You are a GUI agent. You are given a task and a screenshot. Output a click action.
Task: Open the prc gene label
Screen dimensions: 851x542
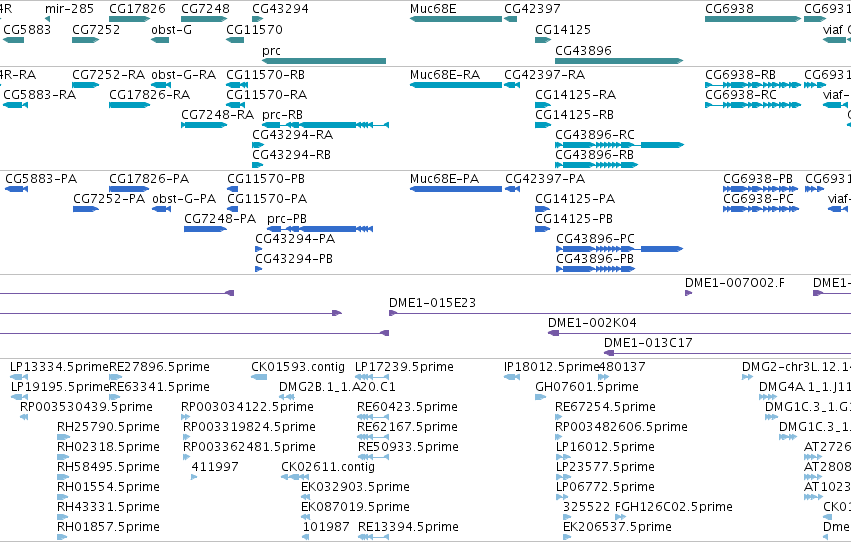271,51
